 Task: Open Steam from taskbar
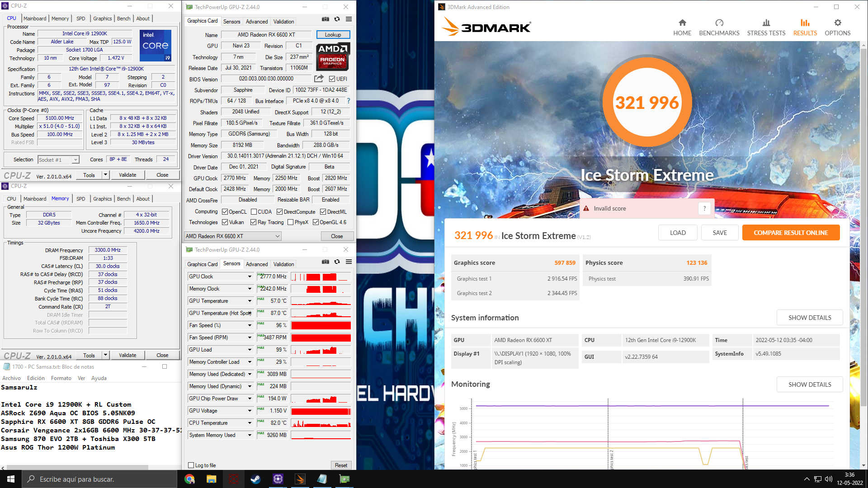click(x=256, y=479)
